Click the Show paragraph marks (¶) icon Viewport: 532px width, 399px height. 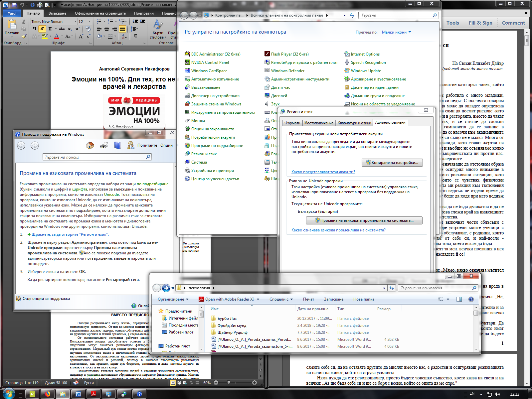(x=135, y=36)
